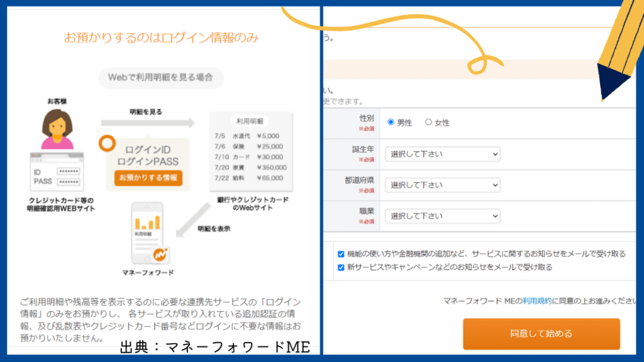Click the Webで利用明細を見る場合 pill
Viewport: 644px width, 362px height.
pyautogui.click(x=160, y=77)
